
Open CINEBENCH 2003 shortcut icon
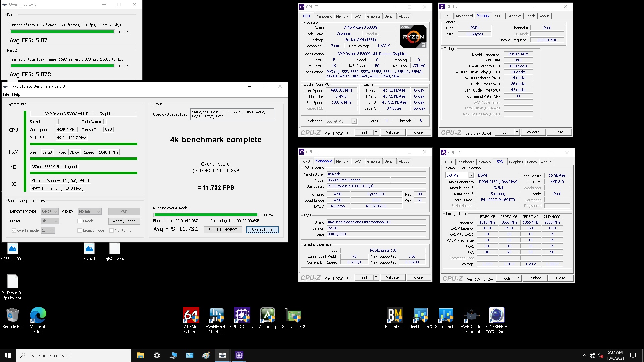[x=497, y=320]
